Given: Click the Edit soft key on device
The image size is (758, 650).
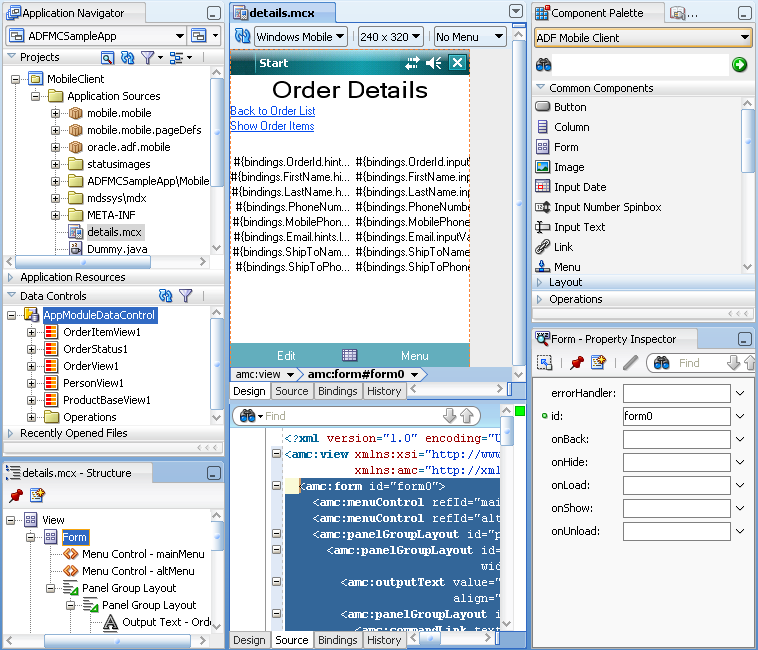Looking at the screenshot, I should 286,356.
